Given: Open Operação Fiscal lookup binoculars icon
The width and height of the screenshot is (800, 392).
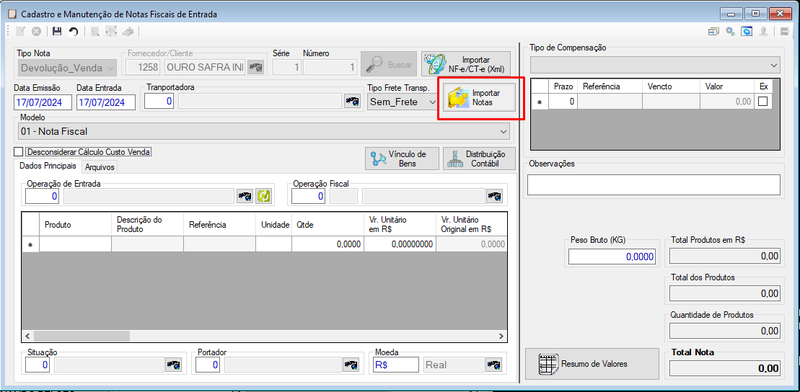Looking at the screenshot, I should coord(494,196).
